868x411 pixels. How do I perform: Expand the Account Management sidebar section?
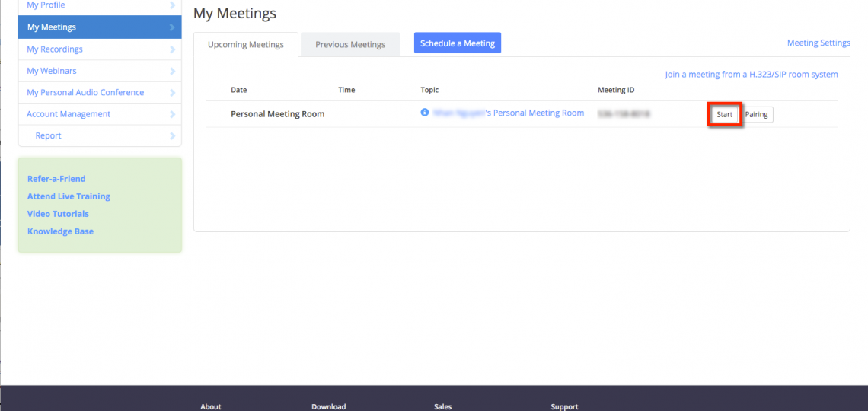[x=173, y=114]
